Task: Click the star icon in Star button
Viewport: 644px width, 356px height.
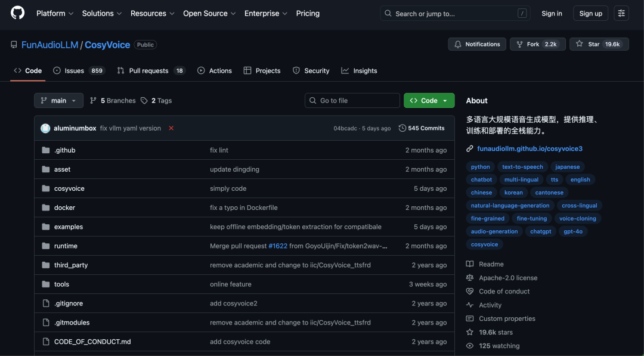Action: pos(579,44)
